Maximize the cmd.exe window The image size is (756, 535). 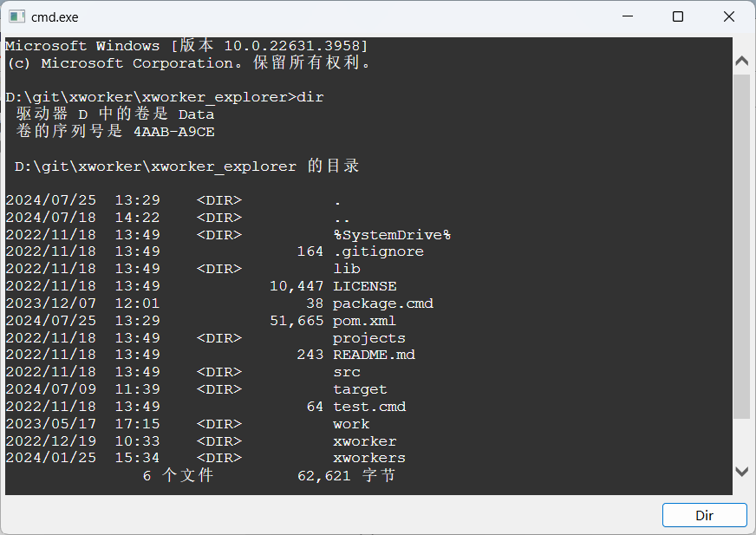[x=678, y=16]
